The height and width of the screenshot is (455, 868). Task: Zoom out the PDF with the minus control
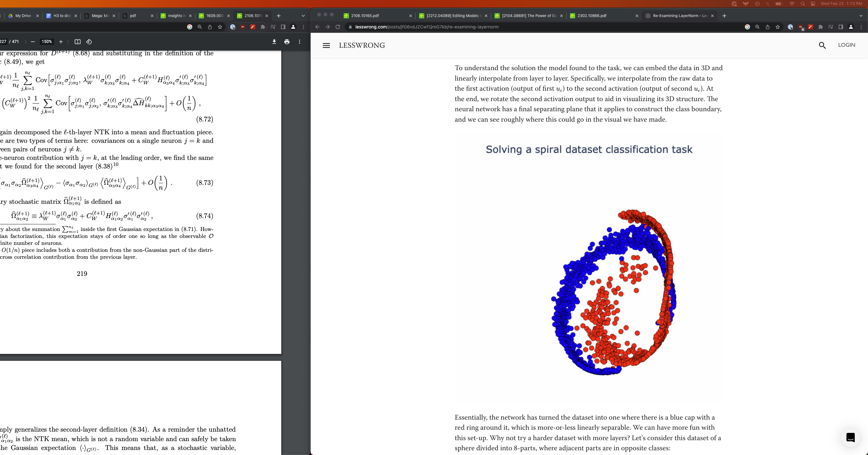[33, 42]
